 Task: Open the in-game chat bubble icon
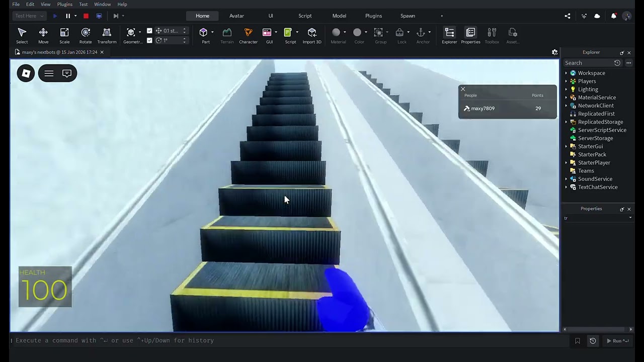pyautogui.click(x=67, y=73)
